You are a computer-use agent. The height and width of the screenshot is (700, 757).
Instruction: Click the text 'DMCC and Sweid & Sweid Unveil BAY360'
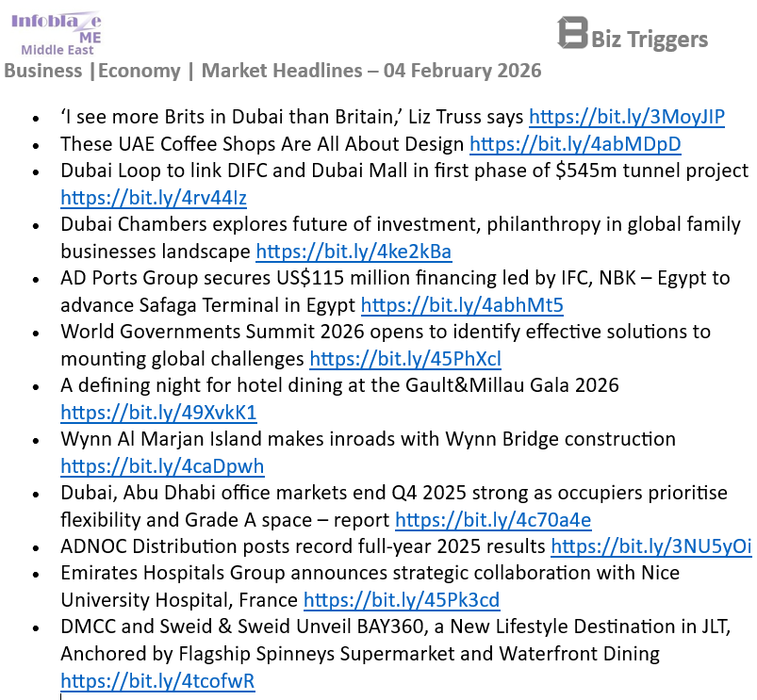[242, 627]
